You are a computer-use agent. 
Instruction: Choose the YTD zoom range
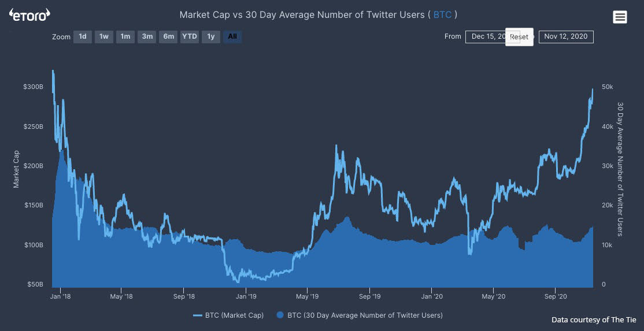click(190, 37)
